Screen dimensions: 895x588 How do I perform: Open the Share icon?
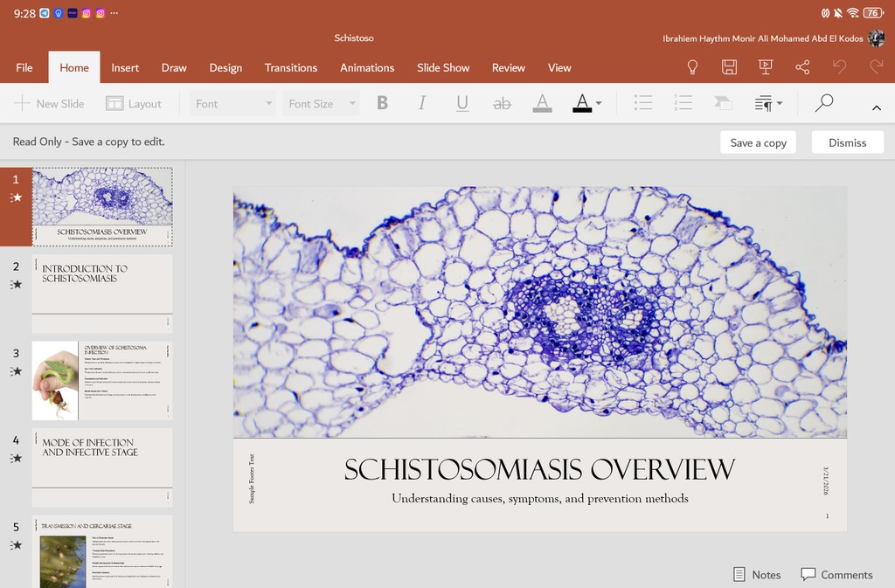click(802, 67)
